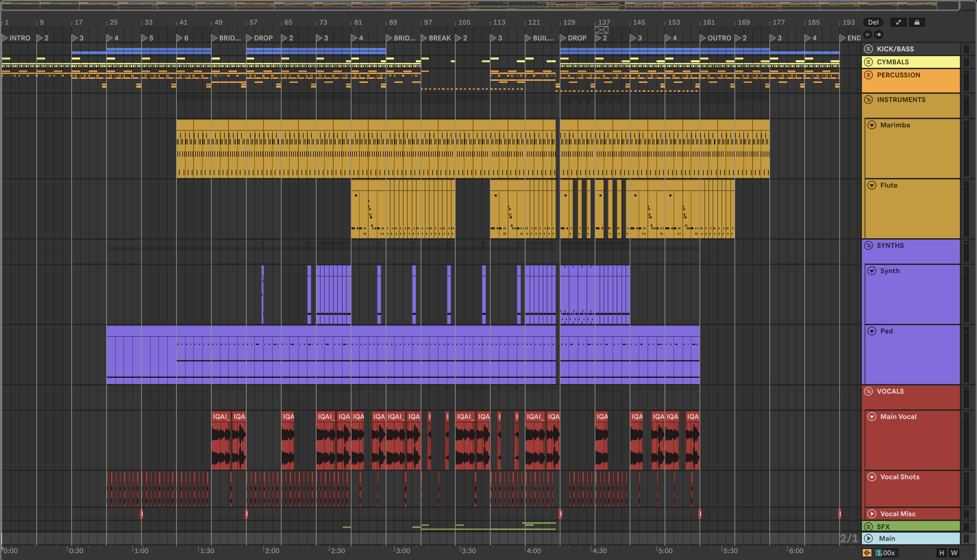977x560 pixels.
Task: Collapse the Vocal Shots track arrow
Action: point(871,477)
